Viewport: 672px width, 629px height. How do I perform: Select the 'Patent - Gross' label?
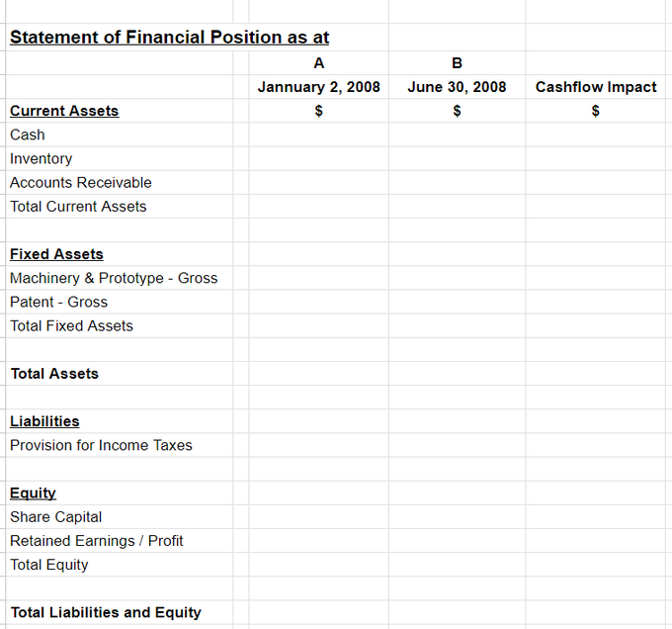click(58, 302)
